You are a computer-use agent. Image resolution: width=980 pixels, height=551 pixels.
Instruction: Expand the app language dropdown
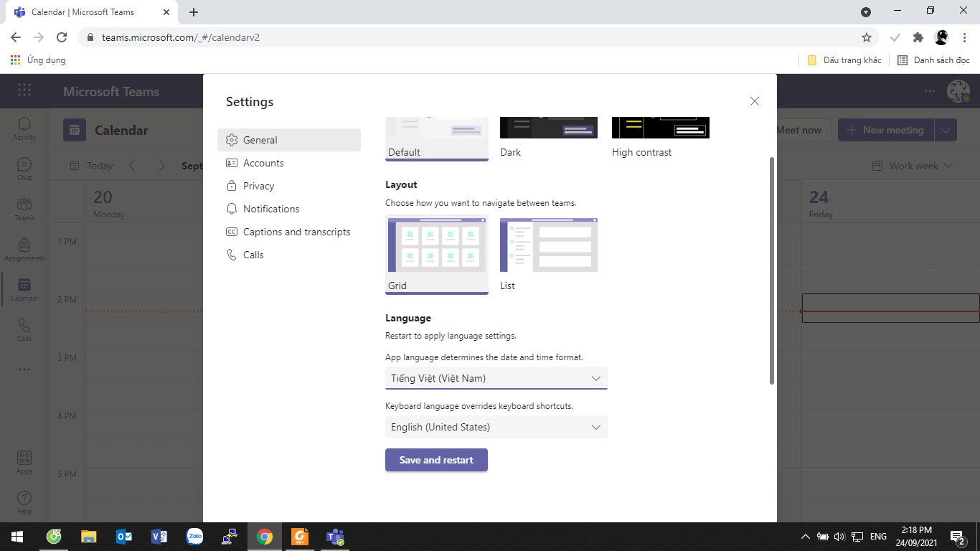[x=496, y=378]
